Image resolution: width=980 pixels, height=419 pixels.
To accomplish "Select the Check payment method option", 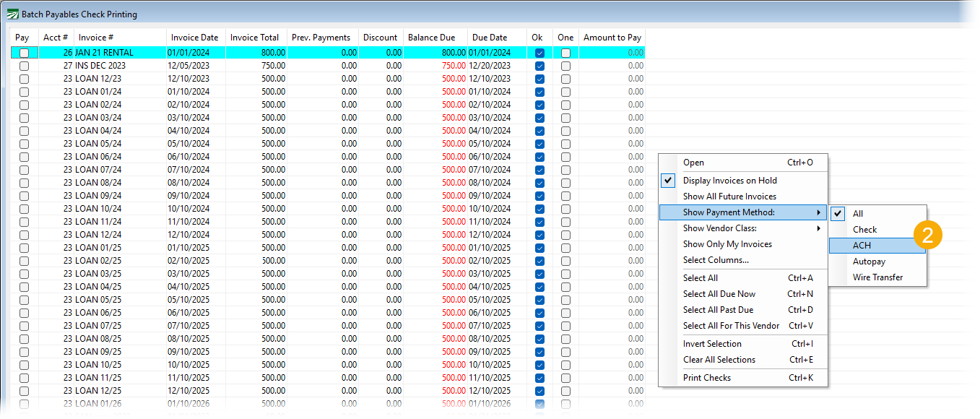I will click(864, 230).
